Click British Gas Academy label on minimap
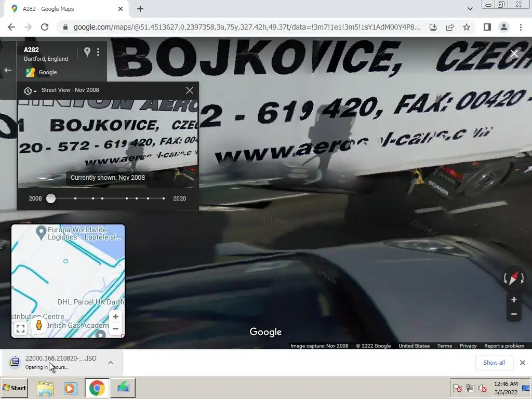This screenshot has height=399, width=532. [77, 325]
